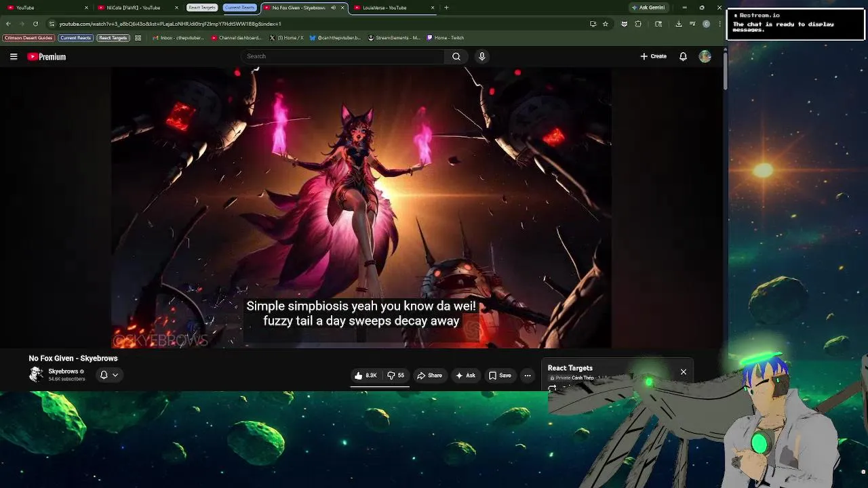Start voice search with the microphone icon

click(x=482, y=56)
